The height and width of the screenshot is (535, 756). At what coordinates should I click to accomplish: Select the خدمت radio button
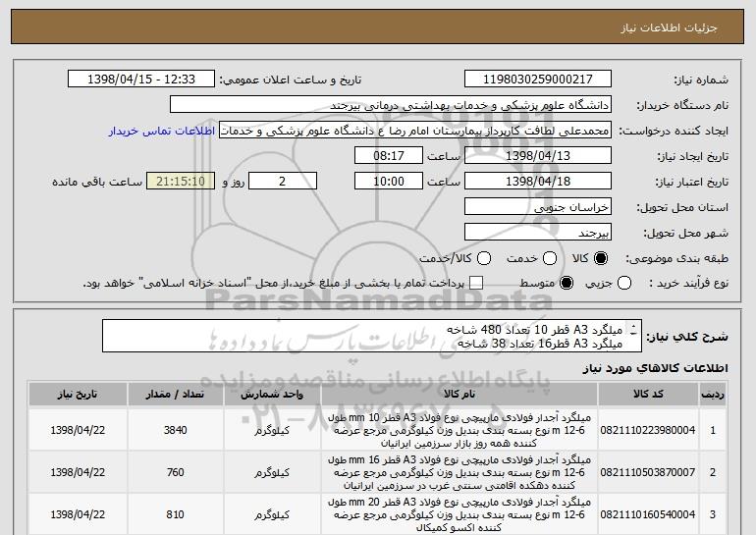[550, 258]
